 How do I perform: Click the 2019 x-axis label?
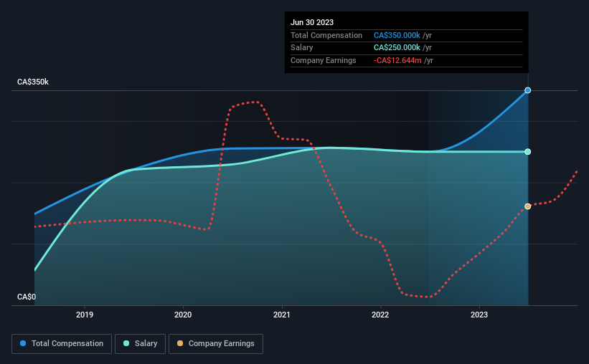pos(85,315)
